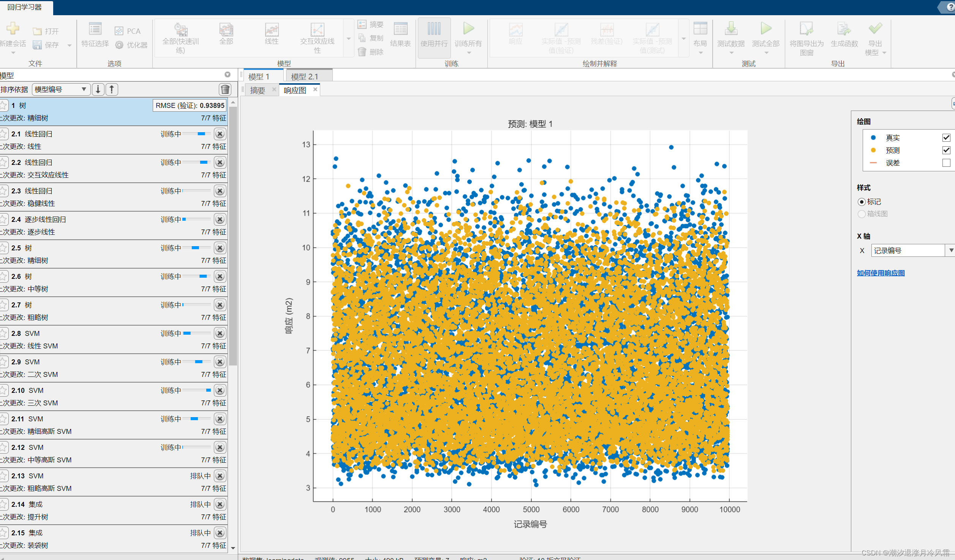This screenshot has width=955, height=560.
Task: Switch to the 模型 2.1 tab
Action: point(305,76)
